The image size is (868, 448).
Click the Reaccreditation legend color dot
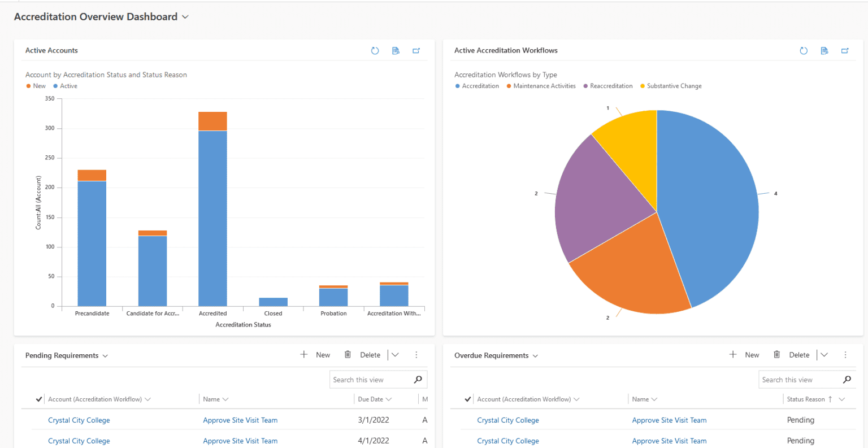pos(585,86)
